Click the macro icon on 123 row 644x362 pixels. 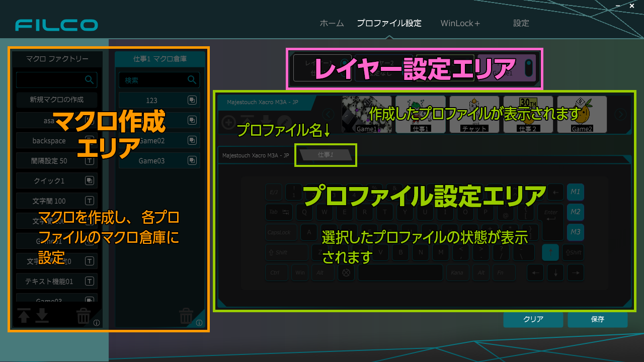point(192,100)
